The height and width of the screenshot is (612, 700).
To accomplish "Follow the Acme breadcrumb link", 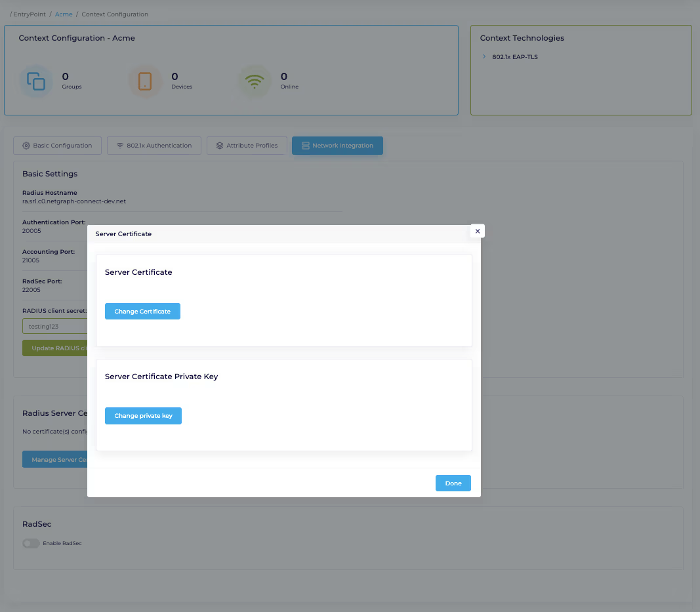I will [x=64, y=14].
